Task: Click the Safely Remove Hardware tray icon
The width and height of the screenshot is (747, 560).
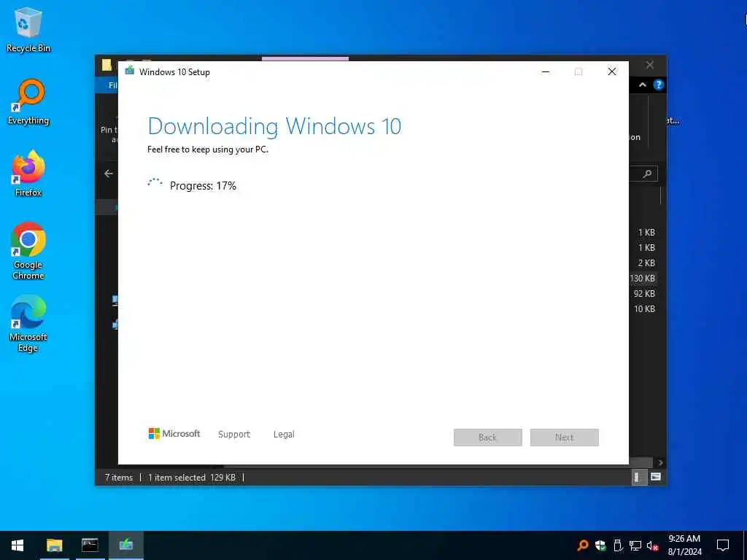Action: [x=618, y=545]
